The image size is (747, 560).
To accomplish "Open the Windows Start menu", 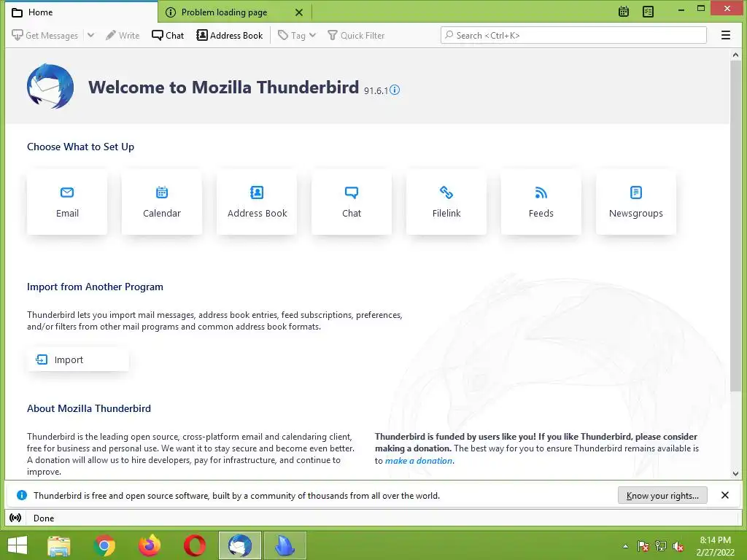I will click(x=18, y=545).
